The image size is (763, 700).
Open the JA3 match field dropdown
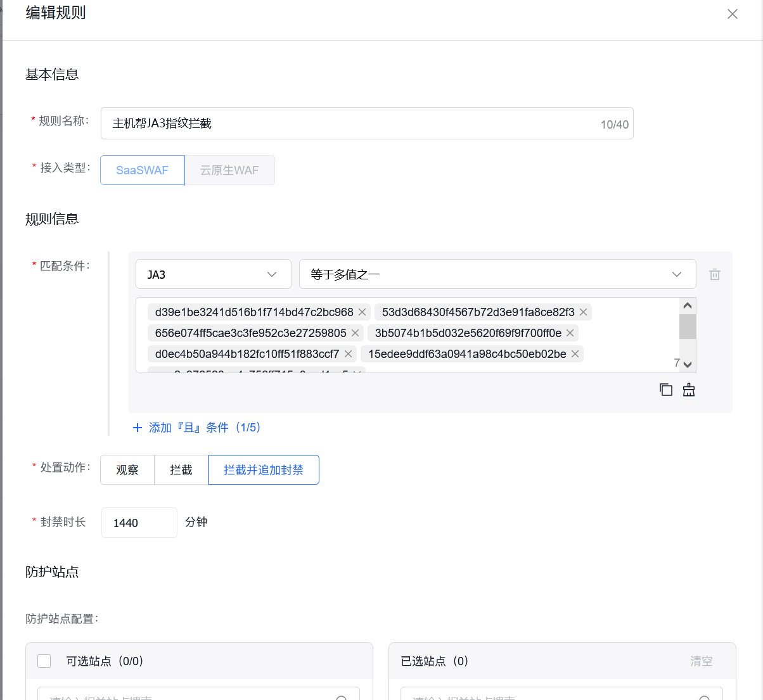(x=213, y=274)
